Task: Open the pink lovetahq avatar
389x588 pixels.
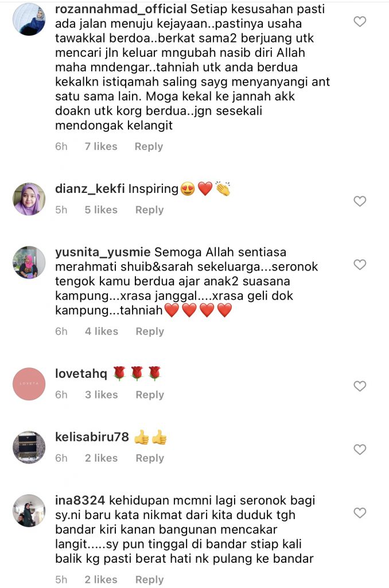Action: (x=29, y=384)
